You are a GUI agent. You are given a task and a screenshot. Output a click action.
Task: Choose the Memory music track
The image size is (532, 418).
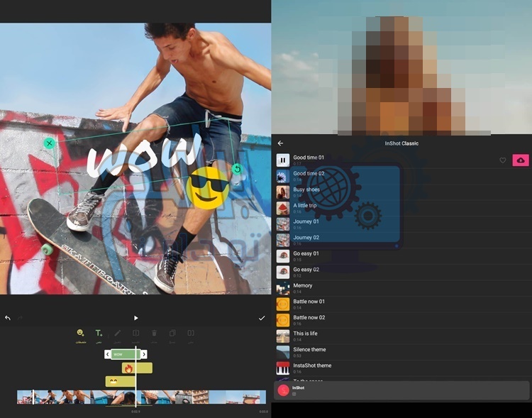(x=303, y=287)
